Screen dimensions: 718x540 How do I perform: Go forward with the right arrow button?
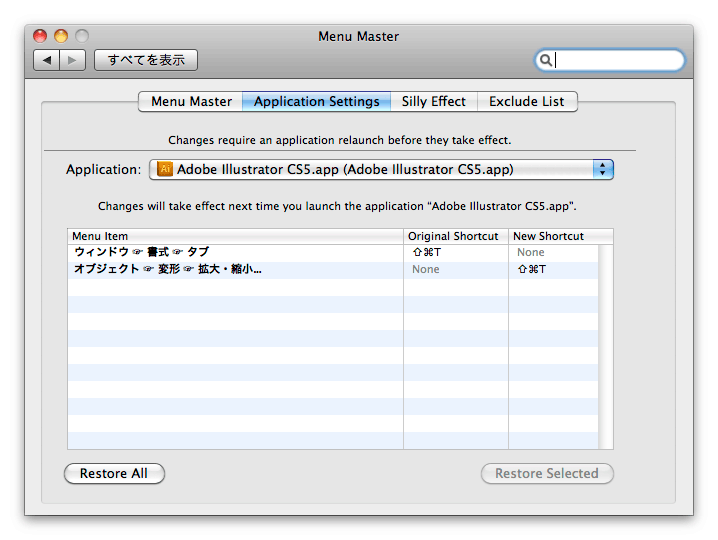(72, 60)
